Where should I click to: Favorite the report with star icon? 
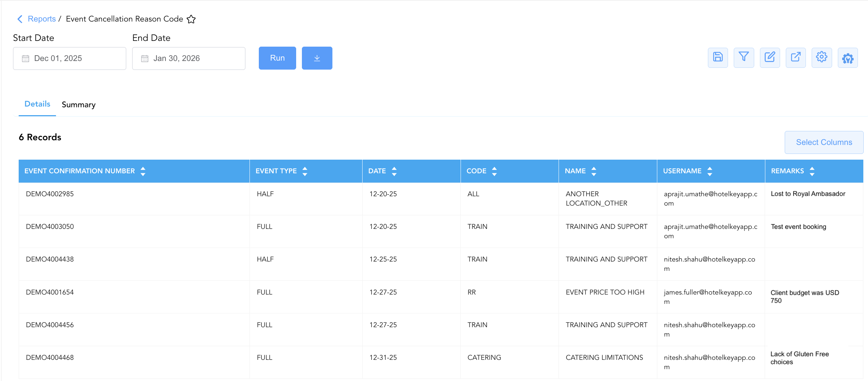[x=191, y=19]
